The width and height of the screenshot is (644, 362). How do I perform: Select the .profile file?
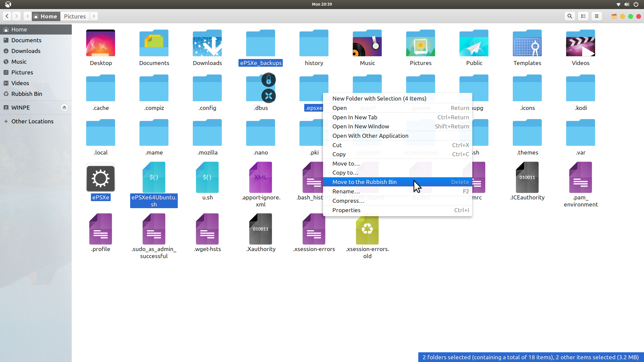point(101,229)
